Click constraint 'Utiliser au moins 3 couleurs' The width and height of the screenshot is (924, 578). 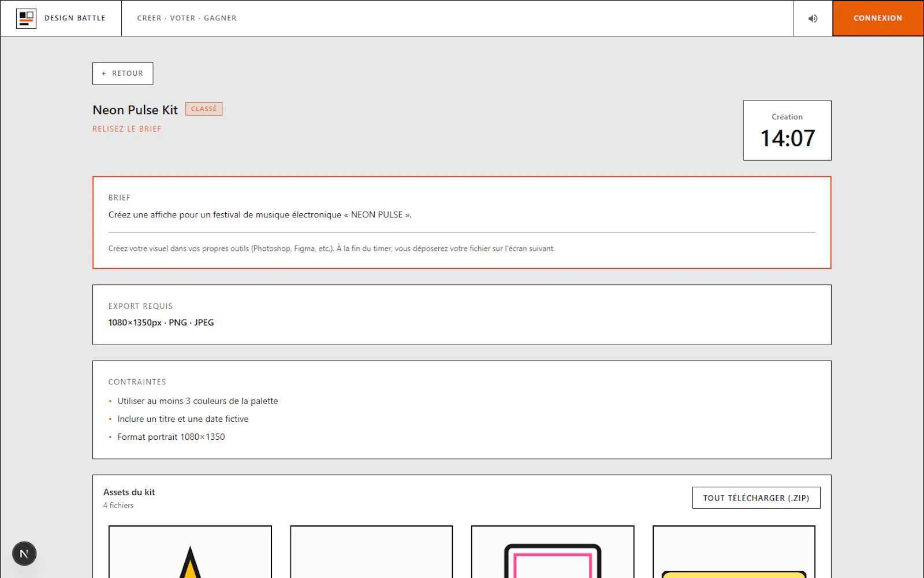tap(198, 401)
